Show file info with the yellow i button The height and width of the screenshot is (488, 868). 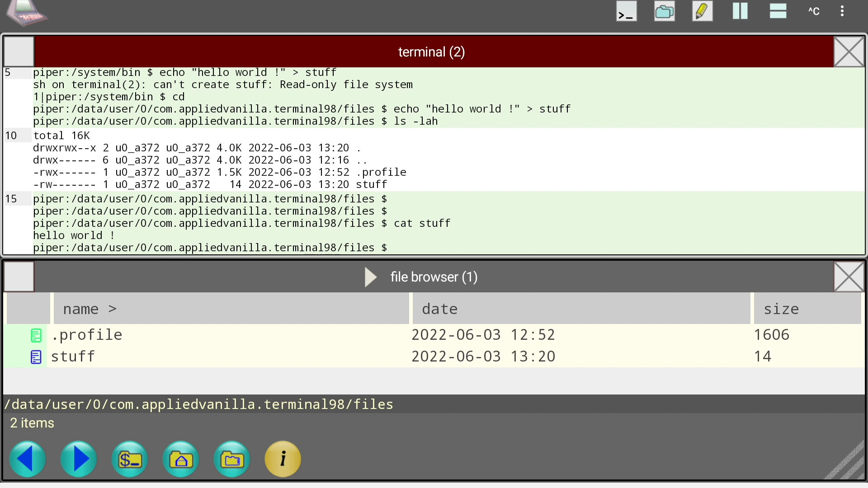(283, 459)
